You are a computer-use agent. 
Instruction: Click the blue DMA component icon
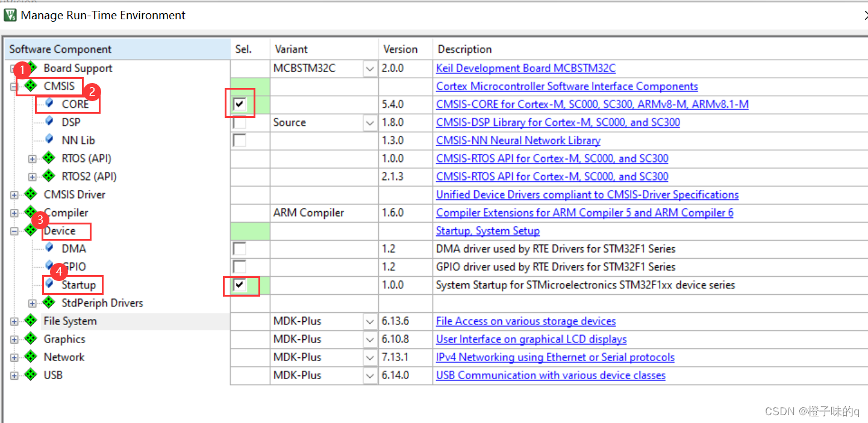point(50,248)
